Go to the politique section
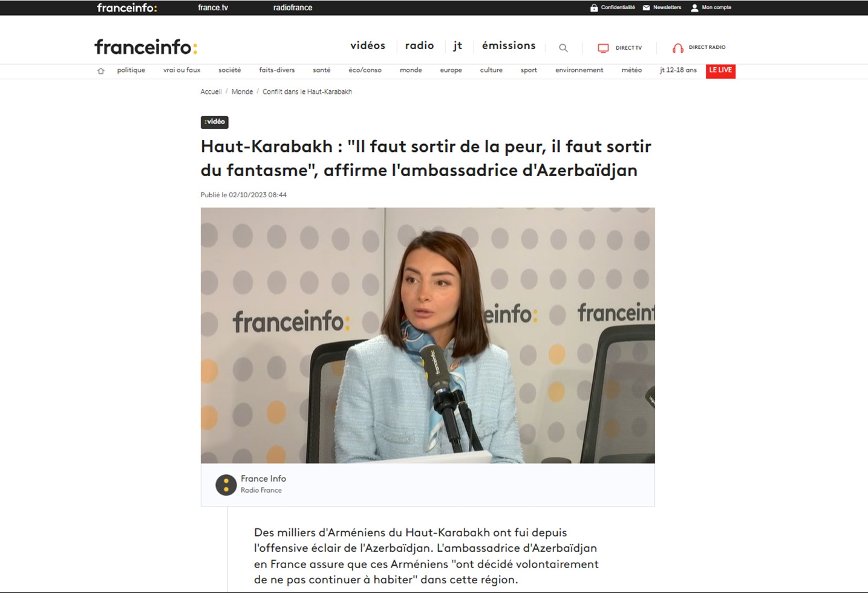The height and width of the screenshot is (593, 868). point(131,70)
